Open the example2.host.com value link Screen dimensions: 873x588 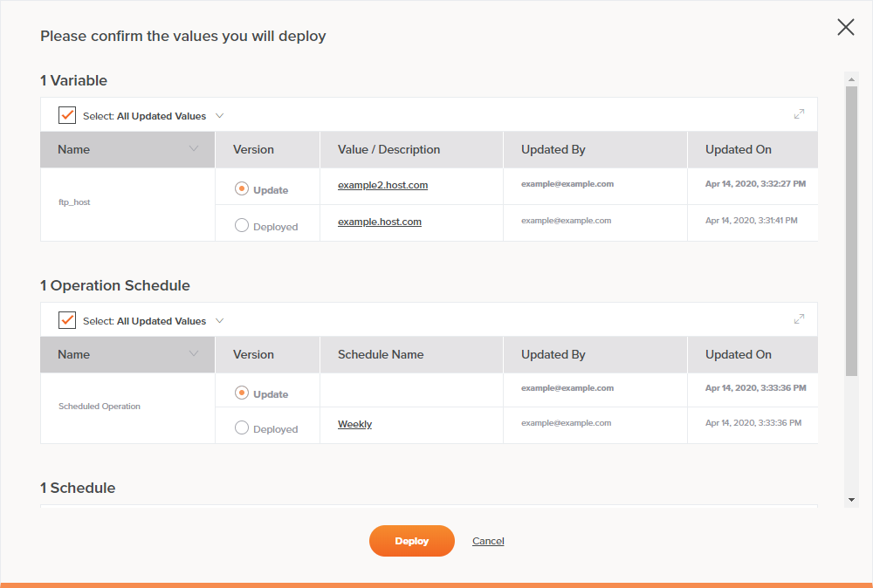click(382, 185)
